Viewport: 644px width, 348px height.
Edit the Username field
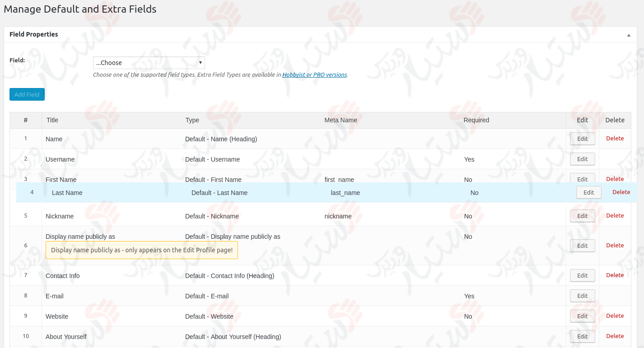582,159
